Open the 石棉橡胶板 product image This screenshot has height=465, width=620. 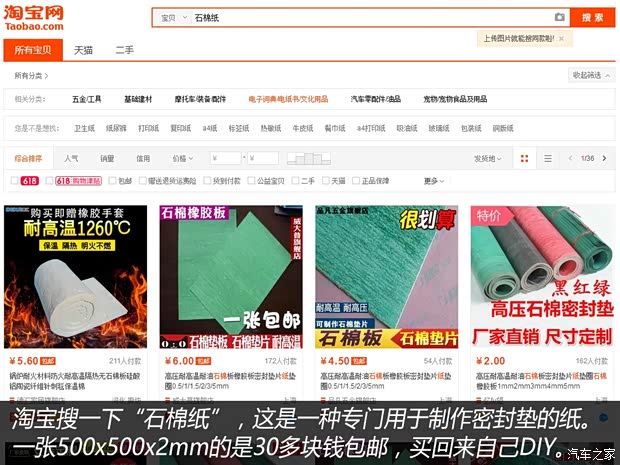[231, 277]
